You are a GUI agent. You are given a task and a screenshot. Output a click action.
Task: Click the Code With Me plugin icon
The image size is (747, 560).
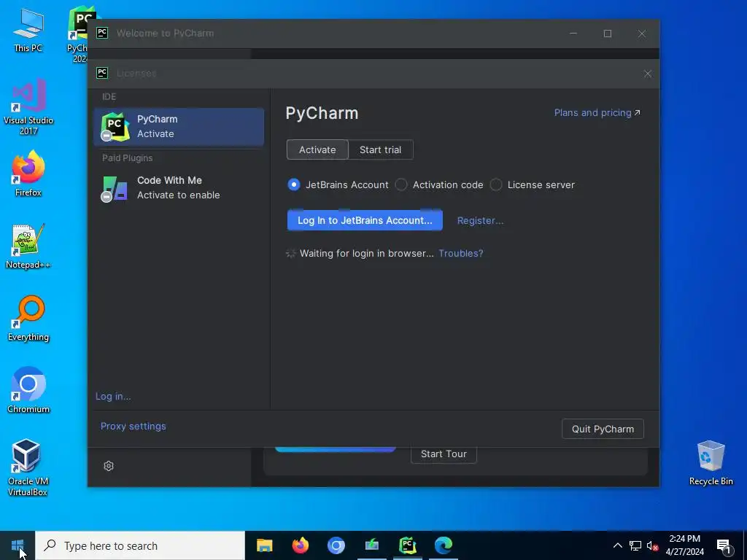(115, 189)
